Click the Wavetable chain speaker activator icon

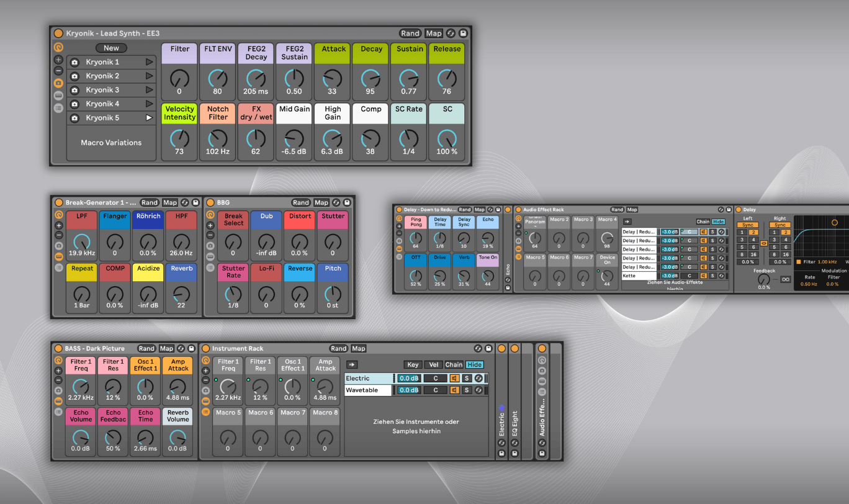click(x=455, y=390)
